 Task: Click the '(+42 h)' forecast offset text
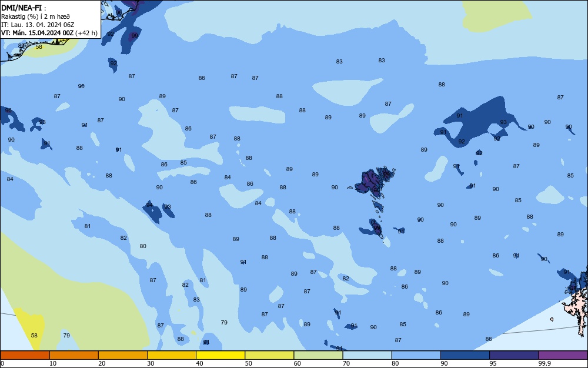pos(86,33)
